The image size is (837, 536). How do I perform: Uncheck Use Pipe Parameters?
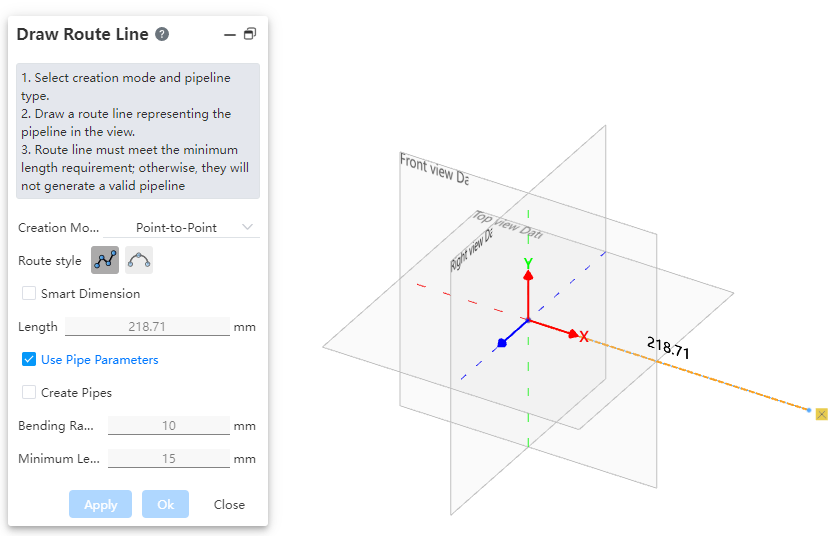29,360
